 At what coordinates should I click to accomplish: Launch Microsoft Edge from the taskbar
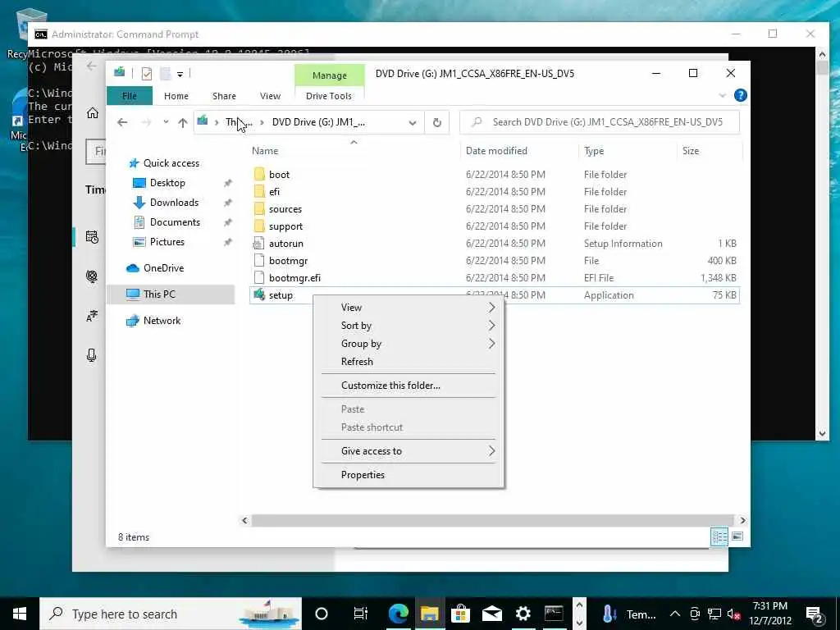(x=398, y=614)
